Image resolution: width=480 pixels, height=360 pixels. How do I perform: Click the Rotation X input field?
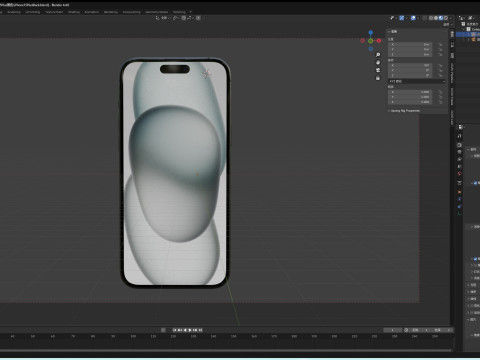[x=410, y=65]
